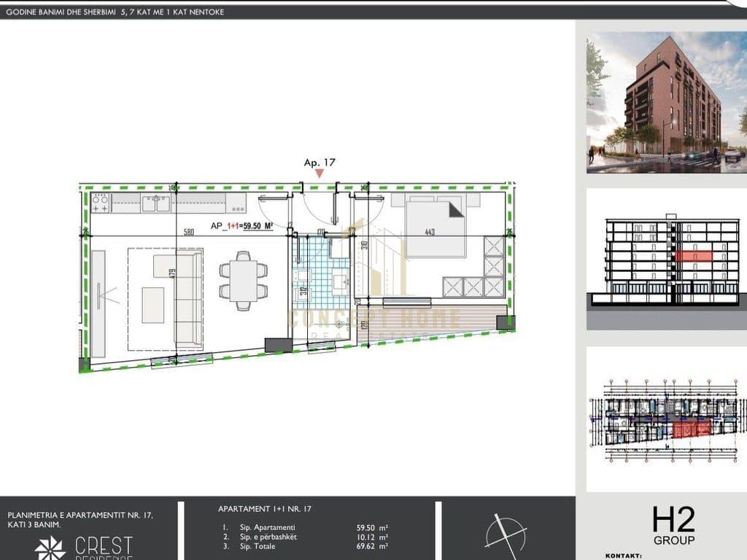Click 'PLANIMETRIA E APARTAMENTIT NR. 17' title

[80, 516]
